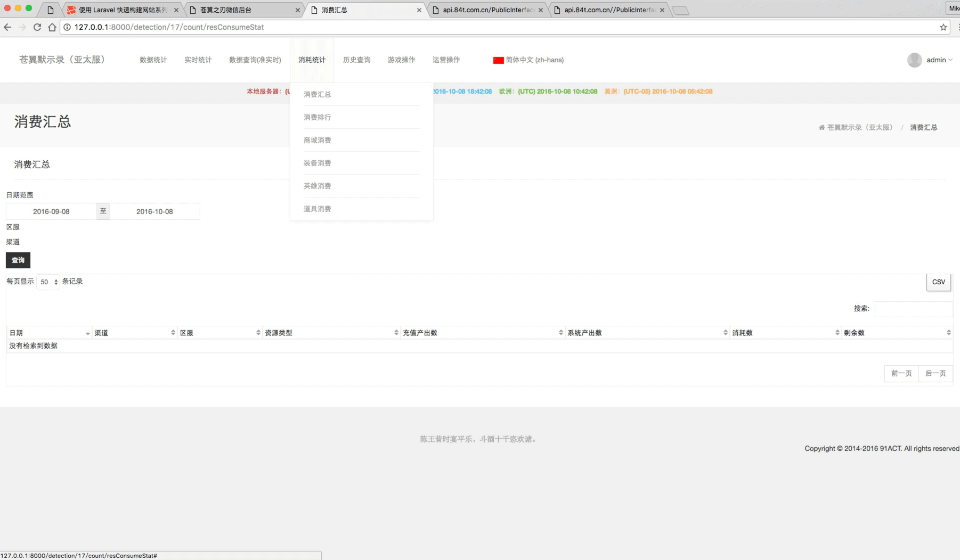Export data with the CSV button
The width and height of the screenshot is (960, 560).
(x=938, y=282)
